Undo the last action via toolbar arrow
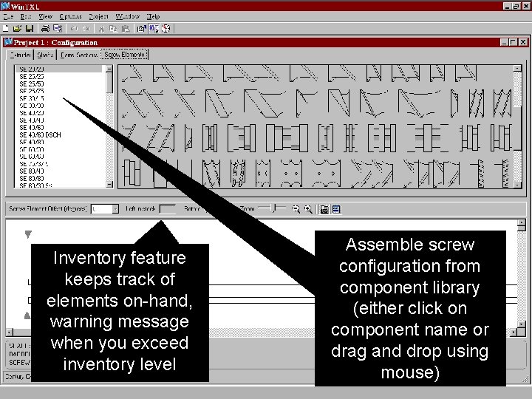 (75, 29)
